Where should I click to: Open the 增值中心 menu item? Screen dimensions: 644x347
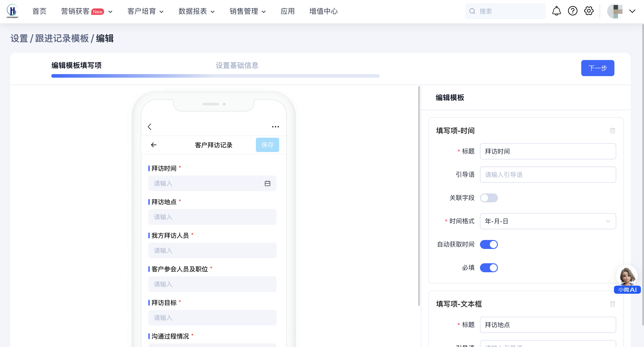pyautogui.click(x=323, y=11)
